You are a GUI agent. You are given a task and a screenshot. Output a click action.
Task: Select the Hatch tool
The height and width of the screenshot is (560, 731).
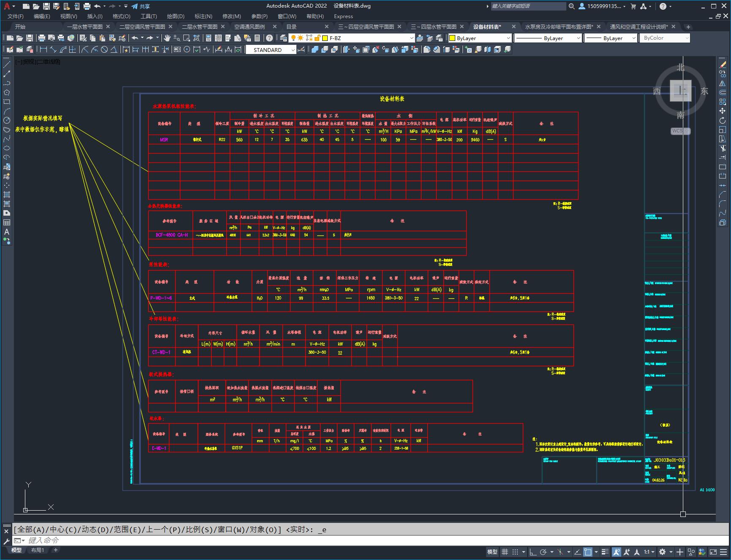click(x=7, y=195)
